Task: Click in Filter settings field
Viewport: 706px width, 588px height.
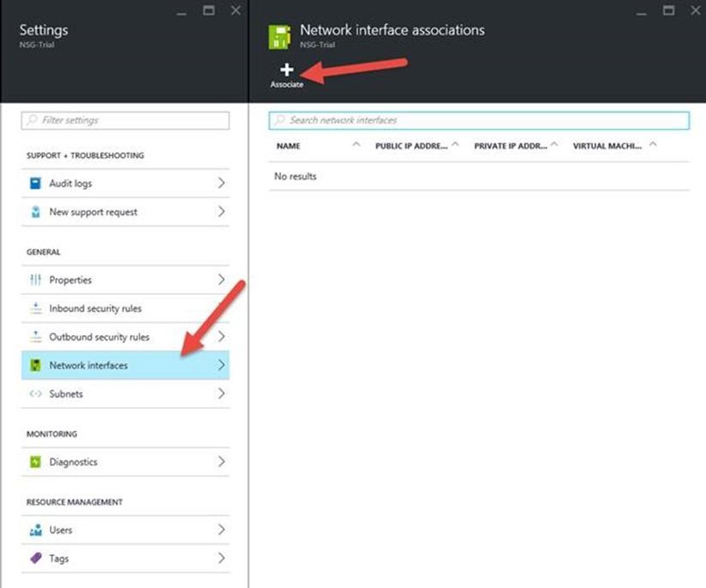Action: [125, 120]
